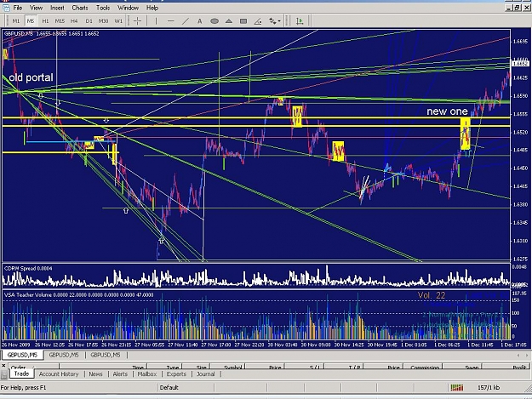The height and width of the screenshot is (399, 532).
Task: Select the 'old portal' text label
Action: (31, 77)
